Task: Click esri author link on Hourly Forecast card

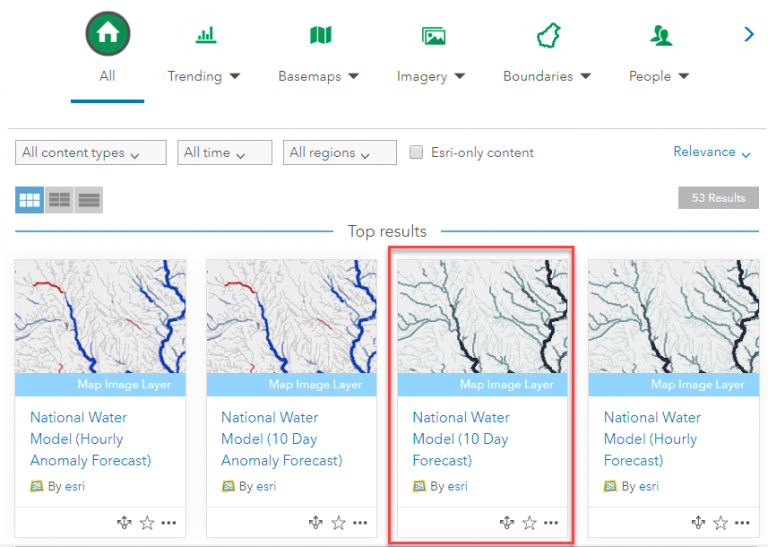Action: point(648,486)
